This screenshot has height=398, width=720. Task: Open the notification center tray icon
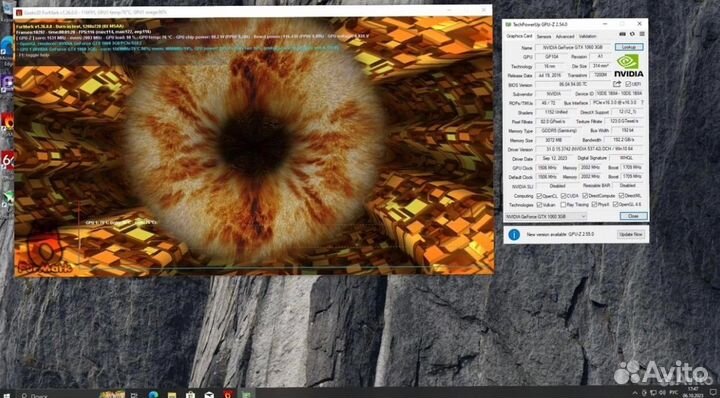tap(714, 393)
